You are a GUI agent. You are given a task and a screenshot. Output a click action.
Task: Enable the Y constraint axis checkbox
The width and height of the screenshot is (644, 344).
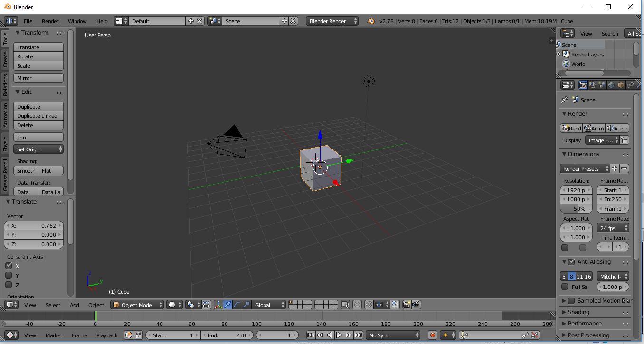9,275
